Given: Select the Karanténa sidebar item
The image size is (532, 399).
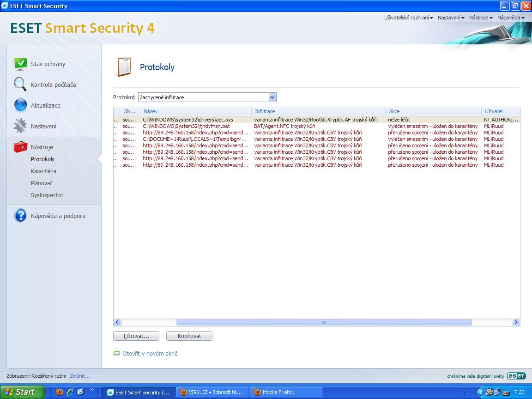Looking at the screenshot, I should pos(43,171).
